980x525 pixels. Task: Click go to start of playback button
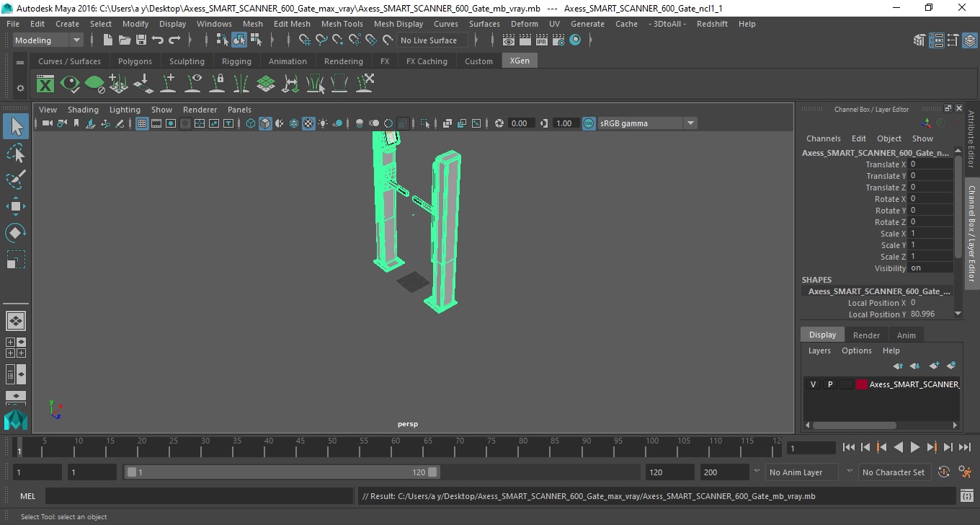pyautogui.click(x=849, y=447)
